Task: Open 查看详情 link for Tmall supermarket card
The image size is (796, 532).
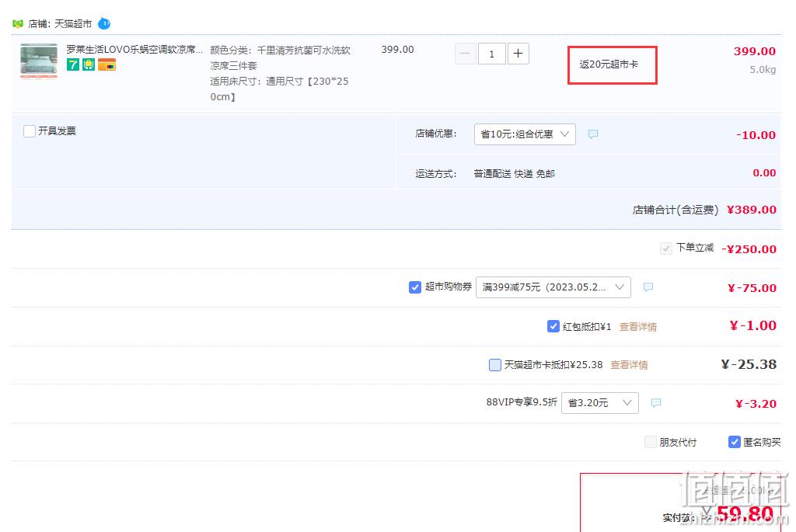Action: coord(629,365)
